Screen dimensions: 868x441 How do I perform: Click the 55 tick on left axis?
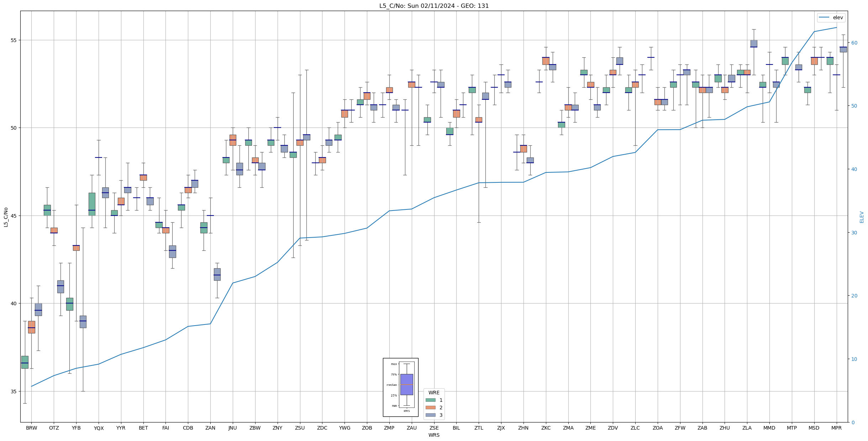(x=14, y=40)
